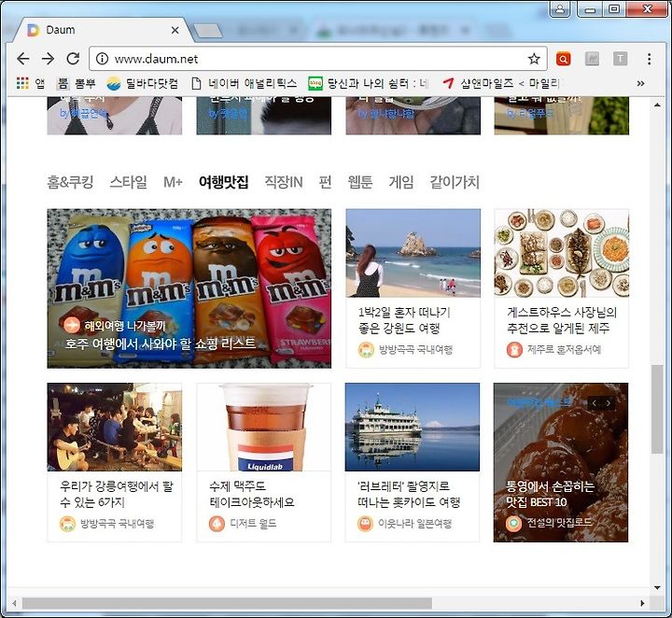The image size is (672, 618).
Task: Click horizontal scrollbar right arrow
Action: [642, 603]
